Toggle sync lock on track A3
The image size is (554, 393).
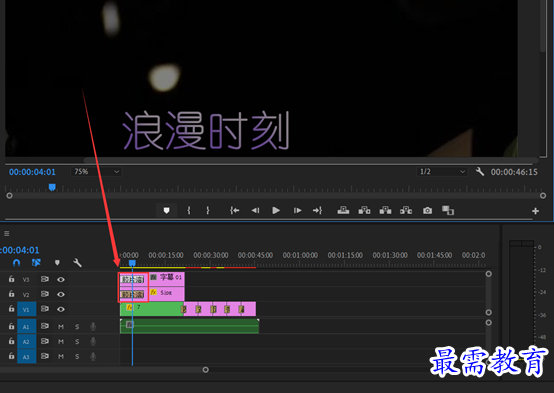(45, 356)
